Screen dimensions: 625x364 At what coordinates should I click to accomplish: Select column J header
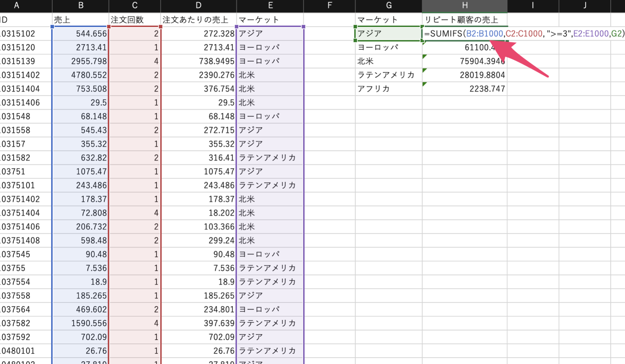585,5
